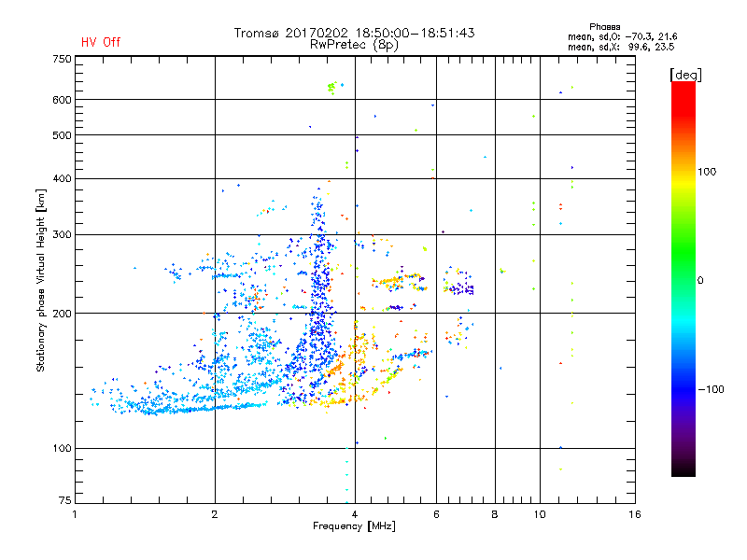Click the green echo cluster near 620 km
Viewport: 747px width, 560px height.
pyautogui.click(x=332, y=88)
